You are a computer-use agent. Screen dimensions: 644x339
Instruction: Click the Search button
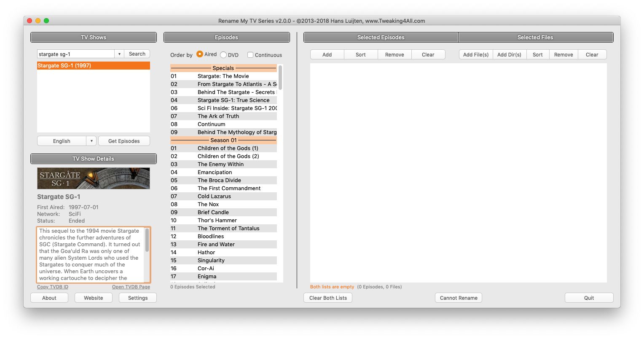[137, 54]
